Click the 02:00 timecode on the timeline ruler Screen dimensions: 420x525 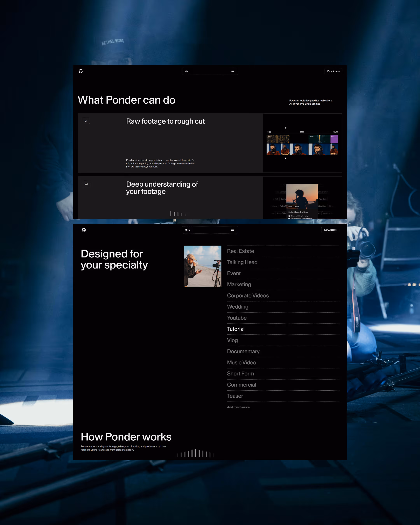click(335, 132)
